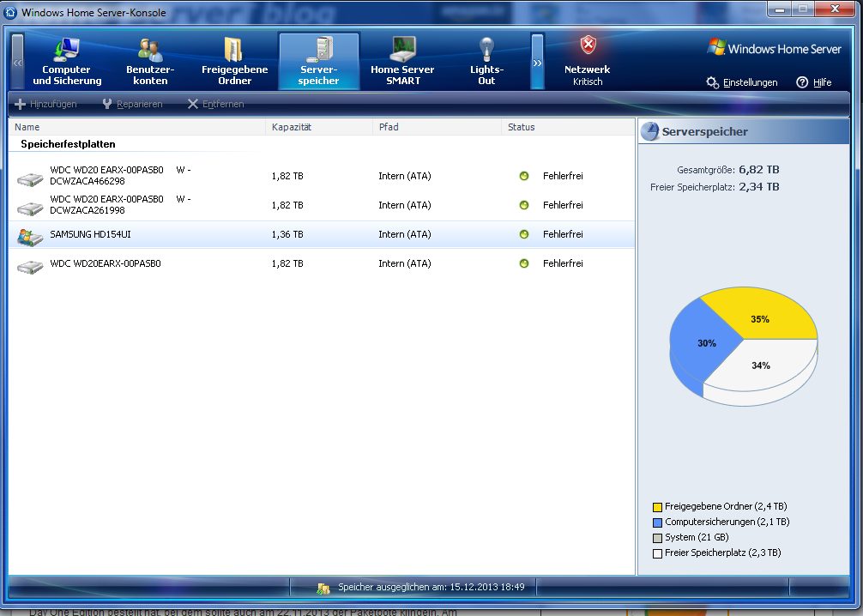Click the Entfernen toolbar button
The image size is (863, 616).
click(x=216, y=104)
